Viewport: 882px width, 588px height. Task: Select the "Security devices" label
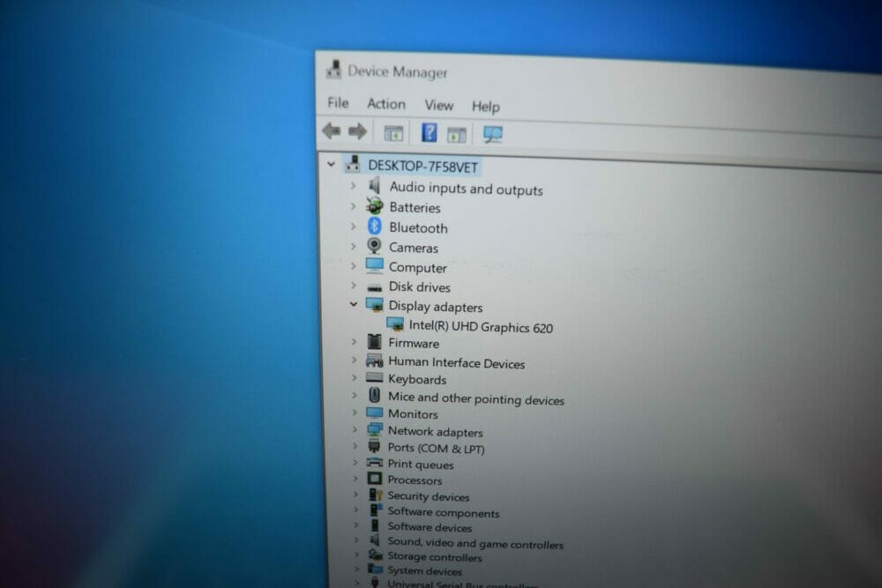click(429, 496)
